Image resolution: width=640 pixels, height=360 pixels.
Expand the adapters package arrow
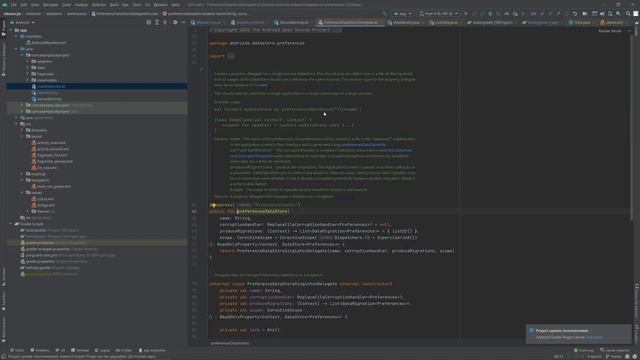28,61
